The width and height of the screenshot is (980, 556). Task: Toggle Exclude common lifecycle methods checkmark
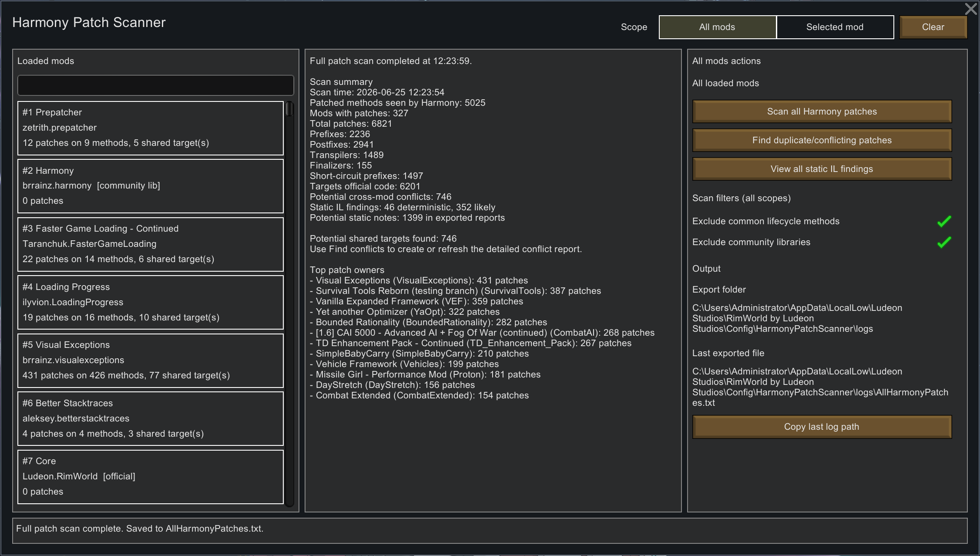pos(944,221)
